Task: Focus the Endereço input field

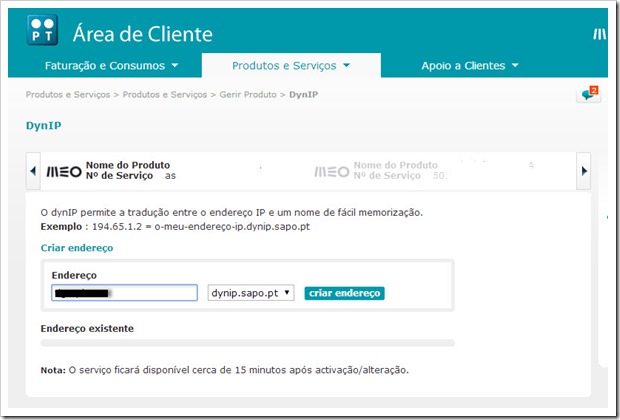Action: (124, 293)
